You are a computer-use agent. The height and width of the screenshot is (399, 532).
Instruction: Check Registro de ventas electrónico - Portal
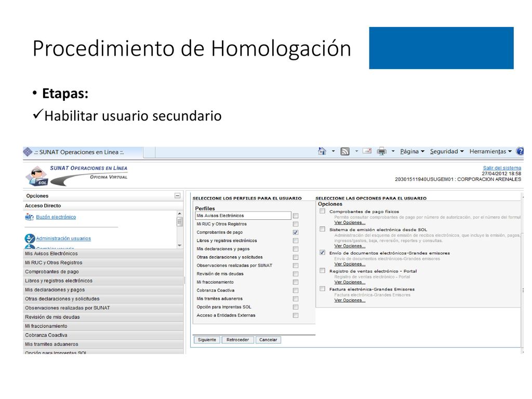pos(322,271)
